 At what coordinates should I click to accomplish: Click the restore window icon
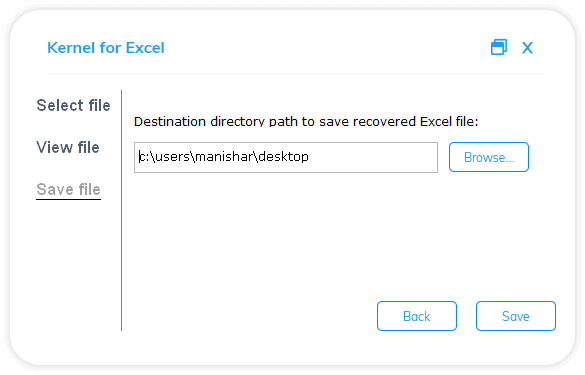(x=499, y=47)
